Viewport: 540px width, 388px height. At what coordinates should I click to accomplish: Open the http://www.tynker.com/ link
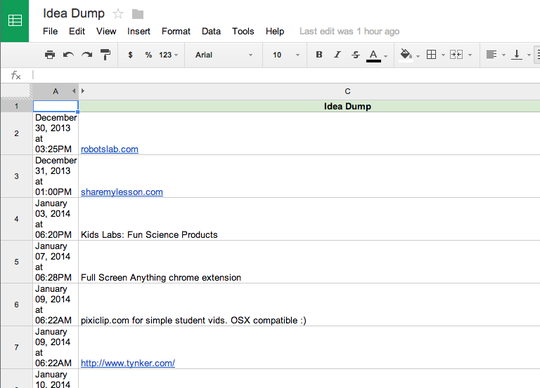pyautogui.click(x=128, y=363)
